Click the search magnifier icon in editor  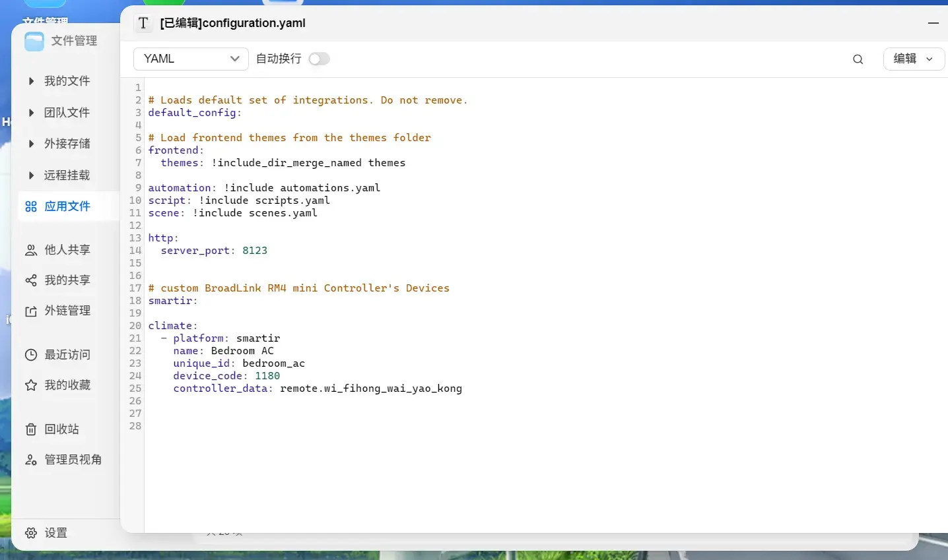click(x=858, y=59)
